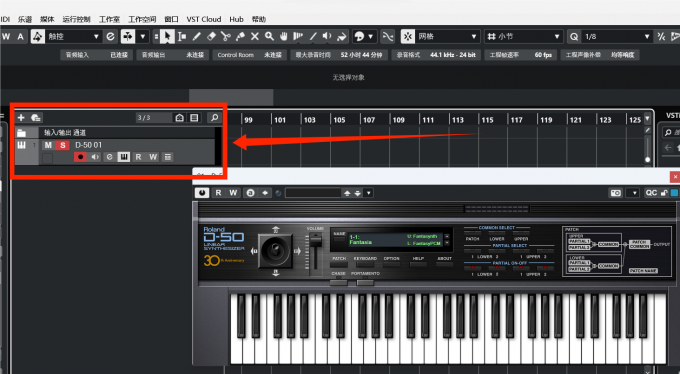680x374 pixels.
Task: Toggle the plugin bypass power button
Action: click(202, 193)
